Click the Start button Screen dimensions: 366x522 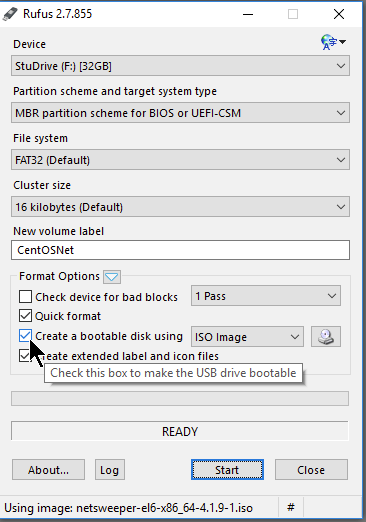coord(227,470)
